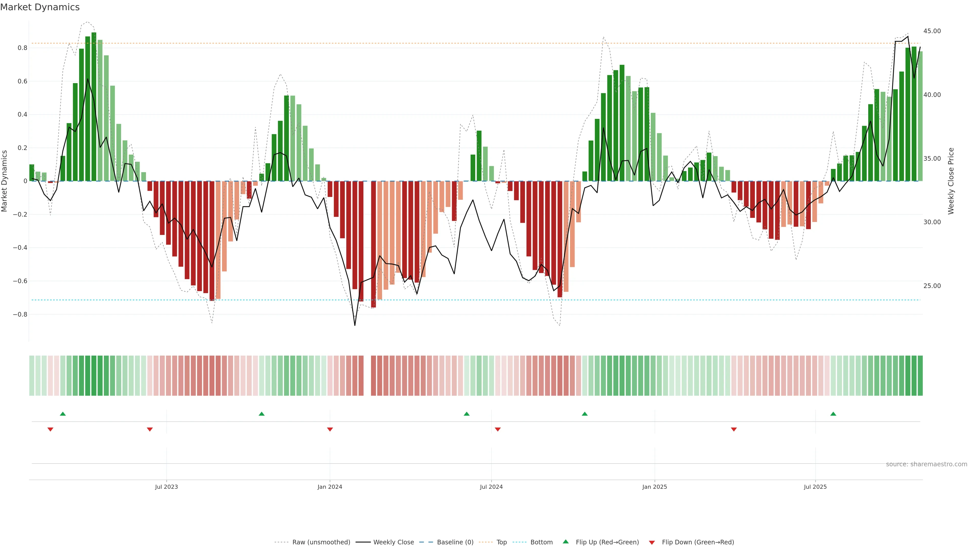Click the Market Dynamics chart title
980x551 pixels.
[40, 7]
